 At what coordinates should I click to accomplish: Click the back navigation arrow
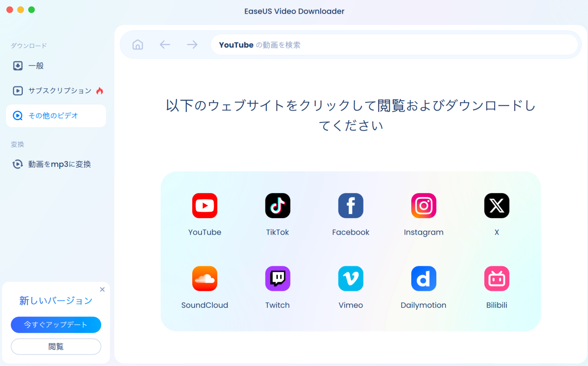[165, 44]
